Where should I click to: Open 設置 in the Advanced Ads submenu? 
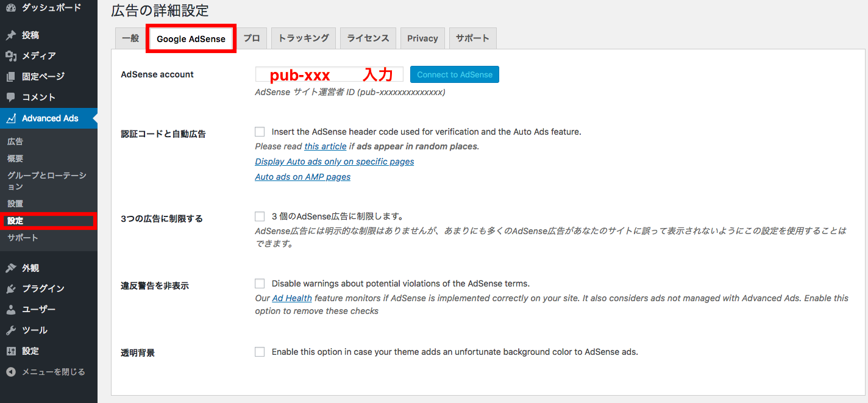[x=15, y=204]
